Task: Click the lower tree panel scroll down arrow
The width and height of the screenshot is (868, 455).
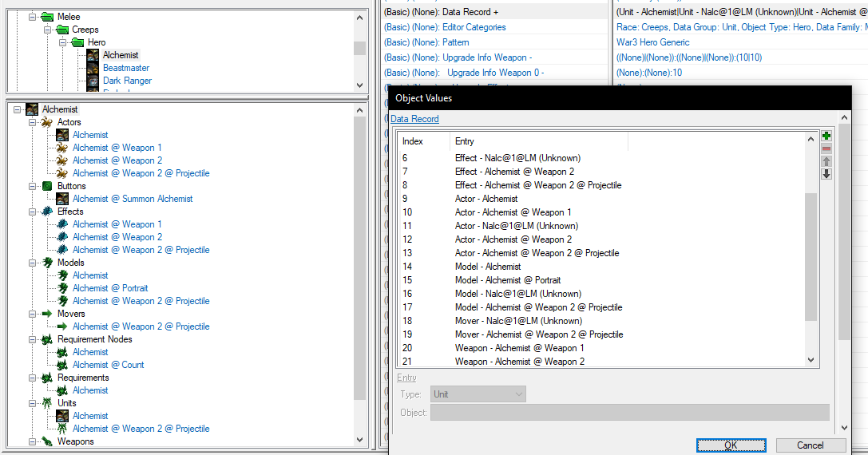Action: pyautogui.click(x=360, y=440)
